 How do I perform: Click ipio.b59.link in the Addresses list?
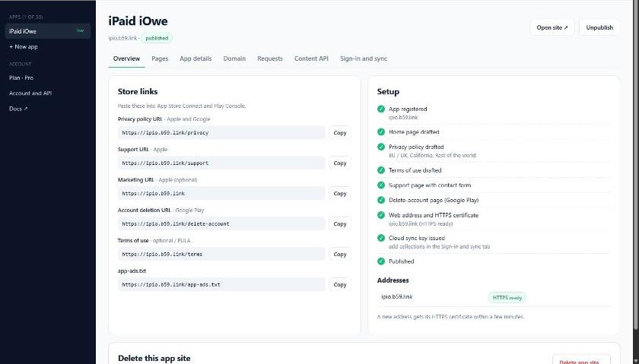pyautogui.click(x=397, y=297)
